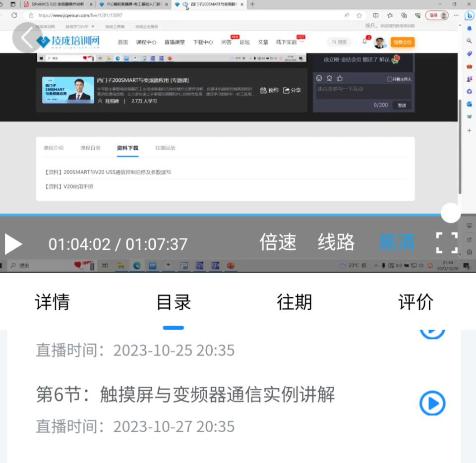Open File Explorer from the taskbar
Screen dimensions: 476x463
pyautogui.click(x=121, y=266)
